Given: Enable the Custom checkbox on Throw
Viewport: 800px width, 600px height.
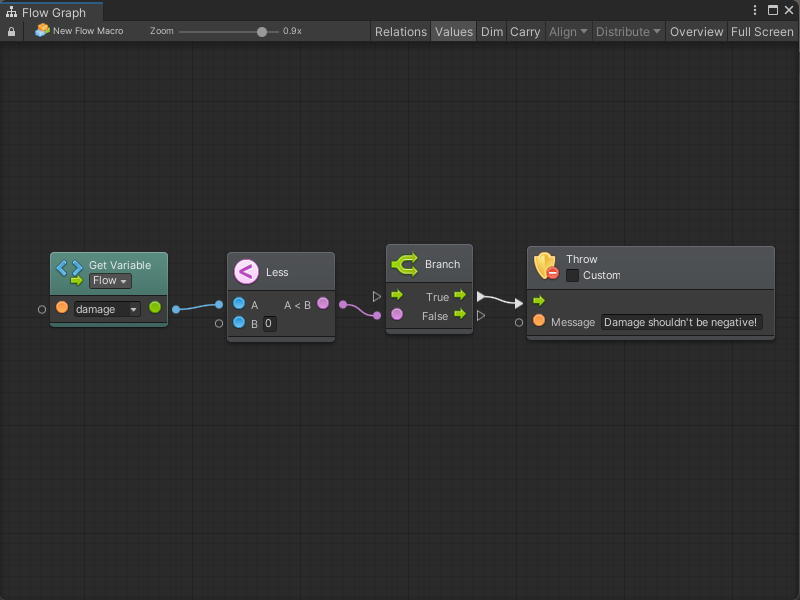Looking at the screenshot, I should point(573,275).
